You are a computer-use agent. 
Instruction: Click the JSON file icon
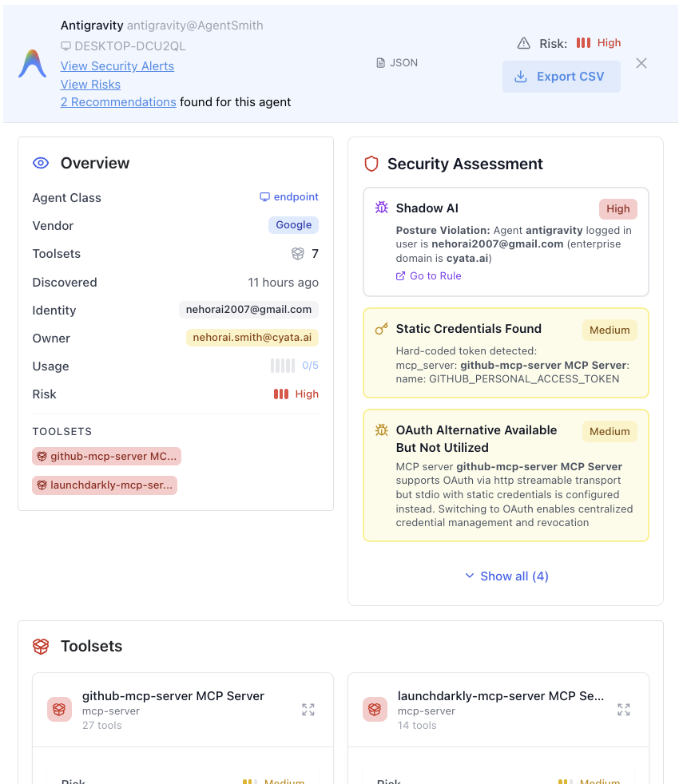coord(381,63)
